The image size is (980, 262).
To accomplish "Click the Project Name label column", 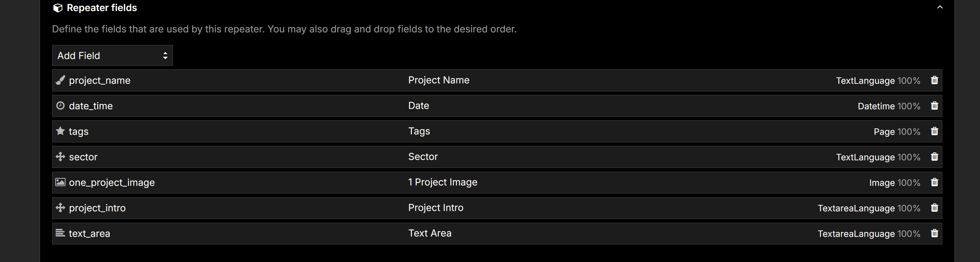I will tap(439, 80).
